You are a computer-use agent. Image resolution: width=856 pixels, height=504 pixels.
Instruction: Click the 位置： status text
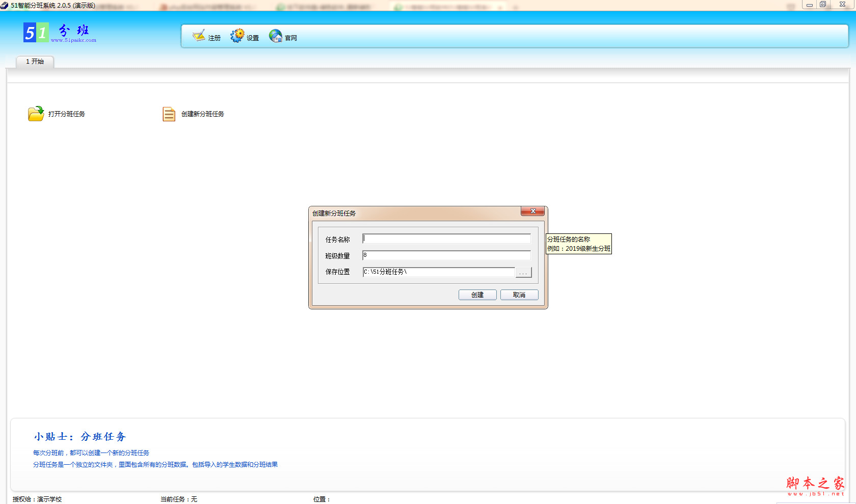[x=322, y=499]
